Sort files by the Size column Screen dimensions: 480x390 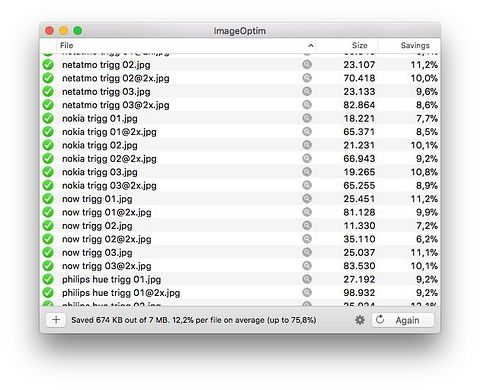click(360, 45)
